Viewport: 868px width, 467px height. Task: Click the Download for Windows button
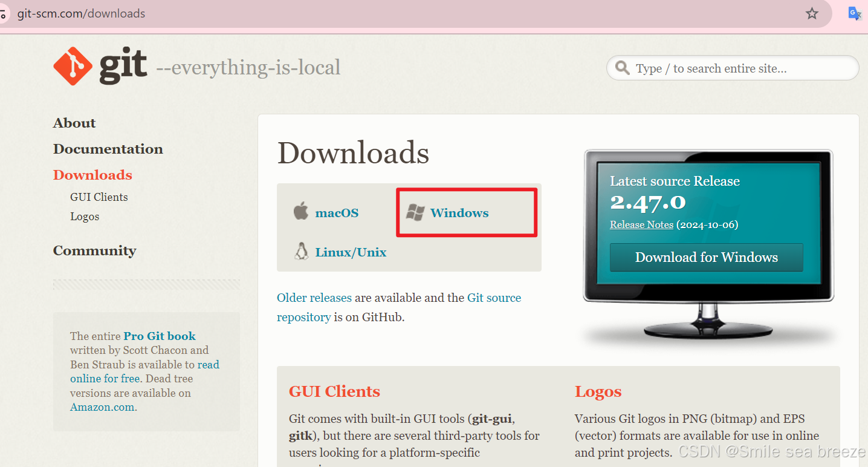point(707,257)
